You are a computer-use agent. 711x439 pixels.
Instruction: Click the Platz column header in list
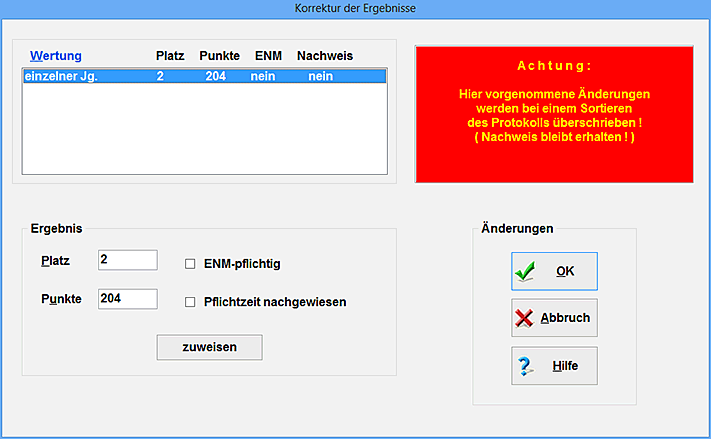[x=170, y=55]
